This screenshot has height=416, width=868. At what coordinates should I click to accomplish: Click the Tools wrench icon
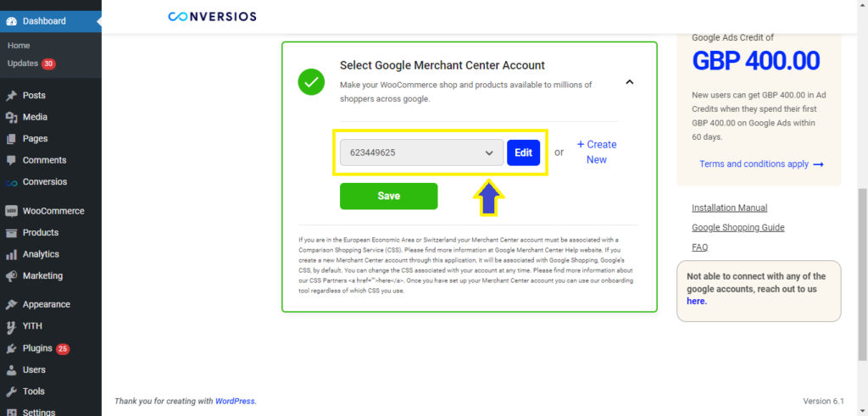(x=11, y=391)
